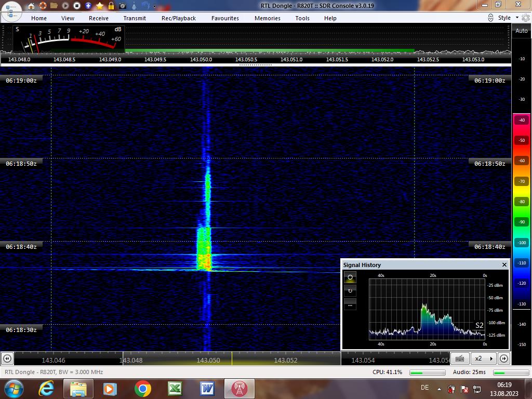Click the yellow star favourites icon
Screen dimensions: 532x399
click(x=99, y=6)
